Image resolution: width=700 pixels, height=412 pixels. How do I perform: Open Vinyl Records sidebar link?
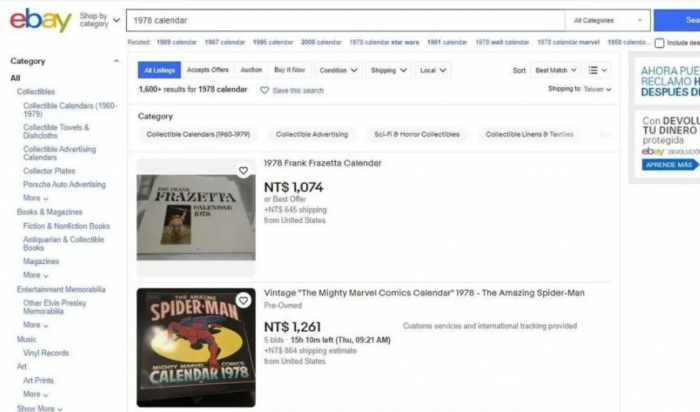pos(46,353)
